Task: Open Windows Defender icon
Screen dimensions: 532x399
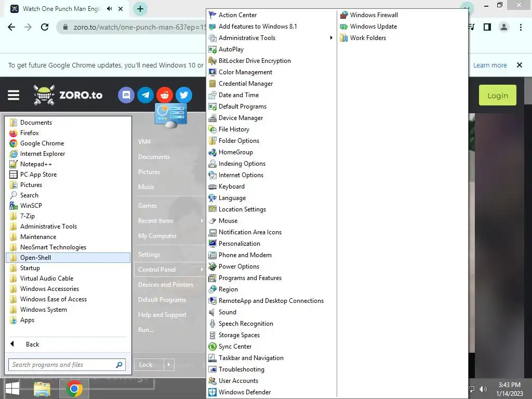Action: click(x=212, y=392)
